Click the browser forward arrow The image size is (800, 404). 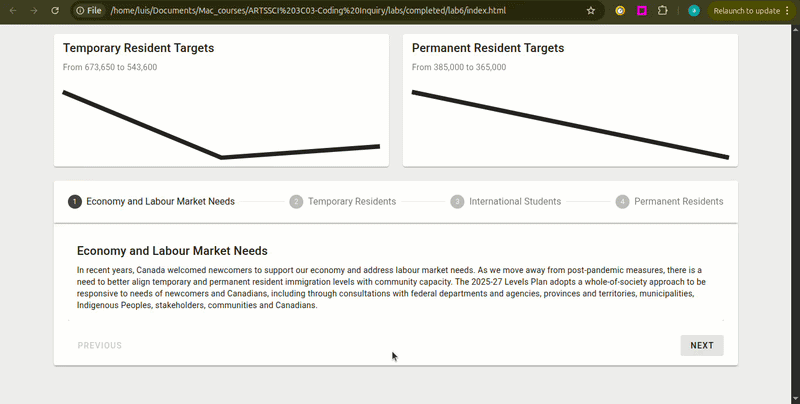point(34,10)
